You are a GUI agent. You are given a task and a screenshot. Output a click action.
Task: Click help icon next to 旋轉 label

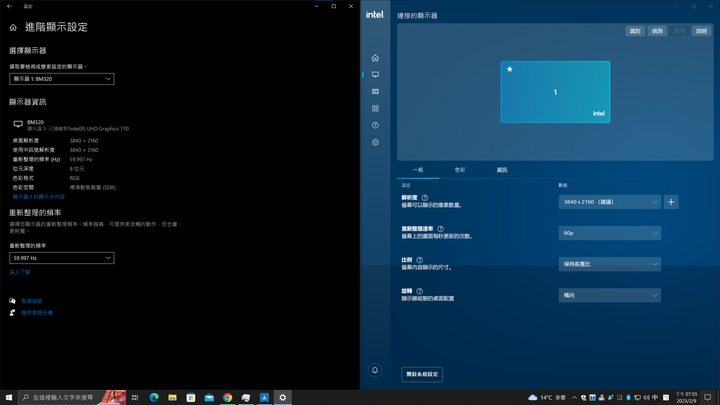coord(419,291)
